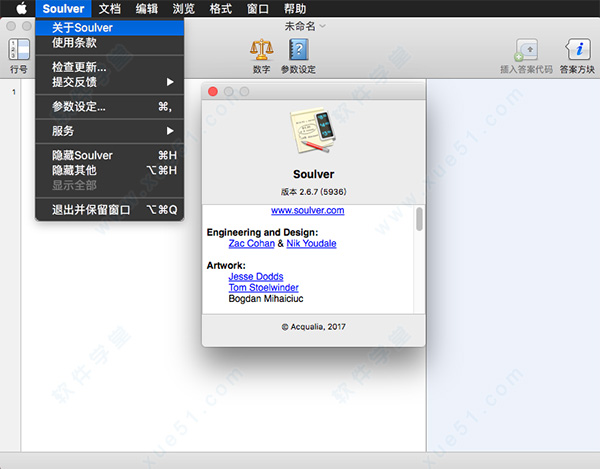Viewport: 600px width, 469px height.
Task: Expand the 服务 submenu
Action: 109,131
